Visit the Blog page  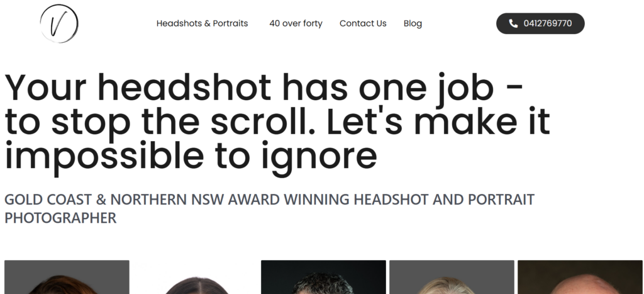point(413,23)
